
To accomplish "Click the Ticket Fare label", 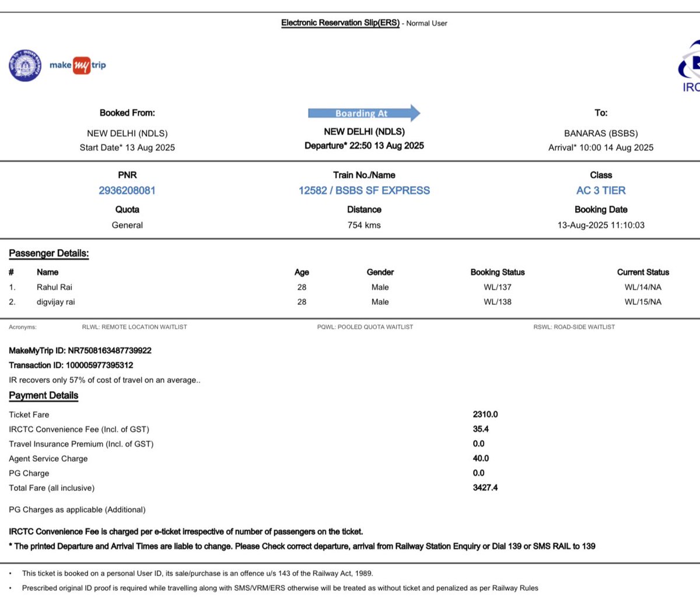I will coord(29,415).
